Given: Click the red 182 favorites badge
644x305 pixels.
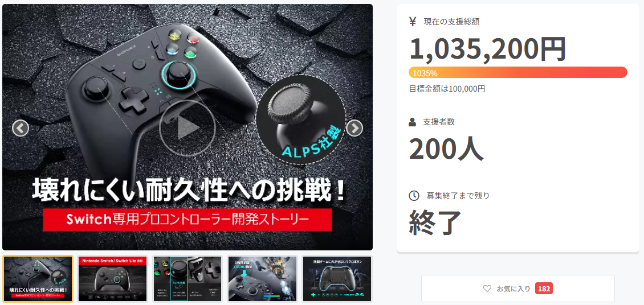Looking at the screenshot, I should click(x=544, y=288).
